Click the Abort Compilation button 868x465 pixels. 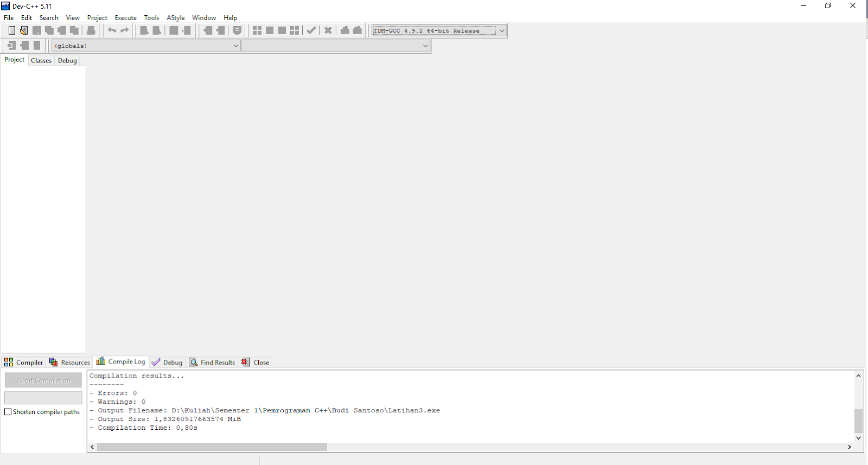[43, 380]
